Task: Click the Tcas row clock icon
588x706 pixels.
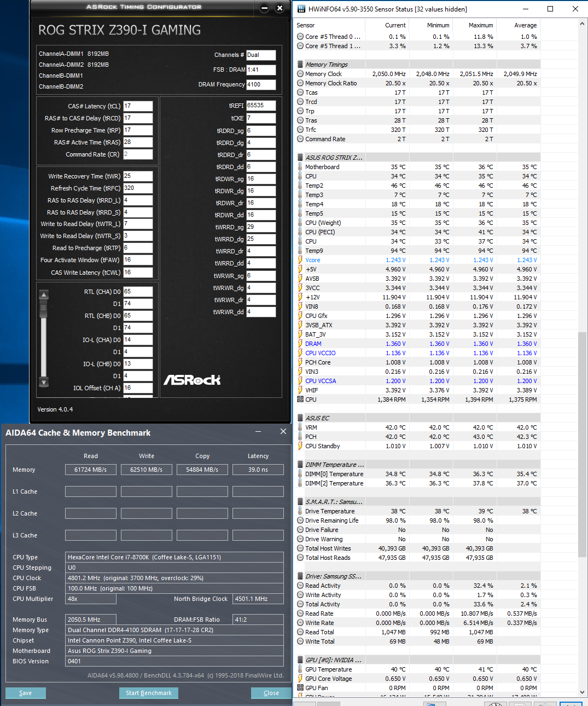Action: pos(300,92)
